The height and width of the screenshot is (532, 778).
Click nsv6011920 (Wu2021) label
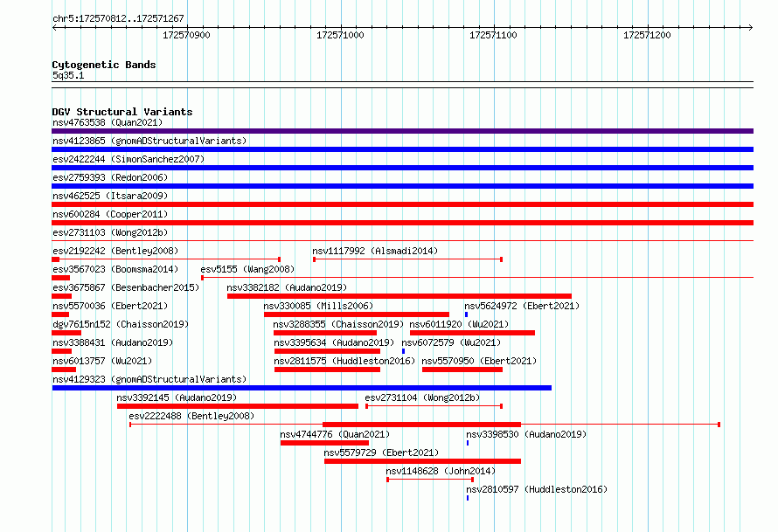459,324
